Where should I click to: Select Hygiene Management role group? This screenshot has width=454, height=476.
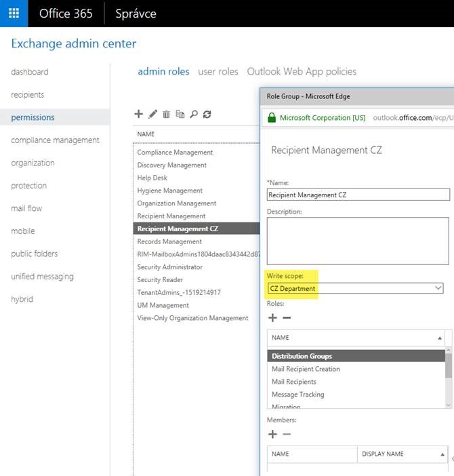point(170,191)
